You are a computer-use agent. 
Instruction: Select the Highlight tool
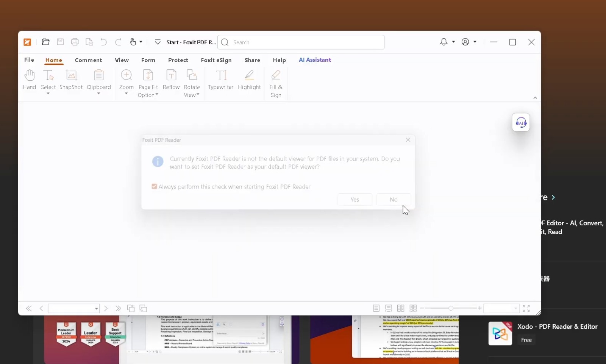[x=249, y=80]
